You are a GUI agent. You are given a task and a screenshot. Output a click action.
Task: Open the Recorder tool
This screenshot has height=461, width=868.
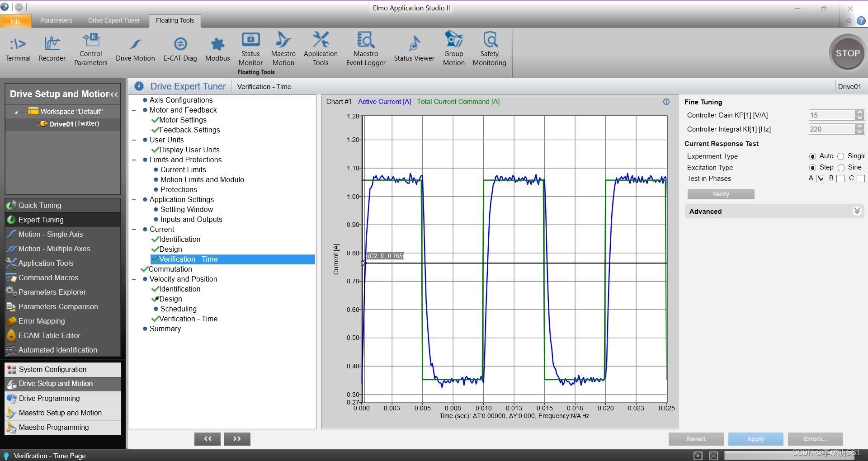tap(52, 49)
